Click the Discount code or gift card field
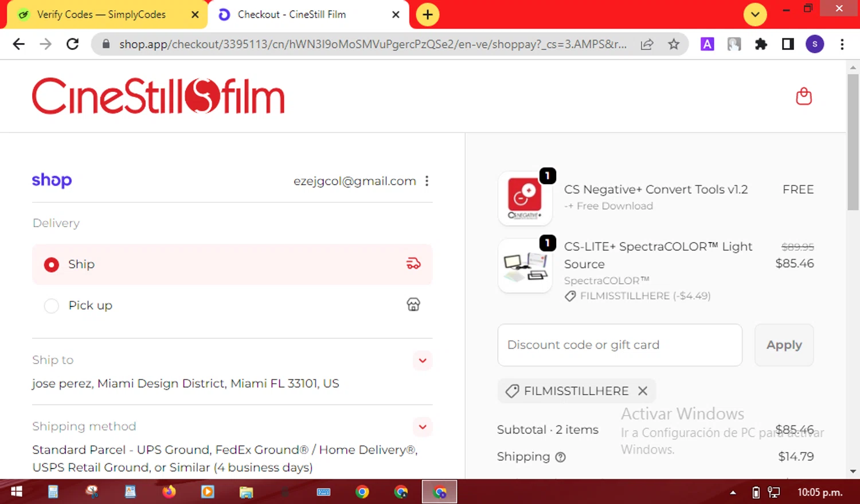This screenshot has width=860, height=504. click(x=620, y=345)
